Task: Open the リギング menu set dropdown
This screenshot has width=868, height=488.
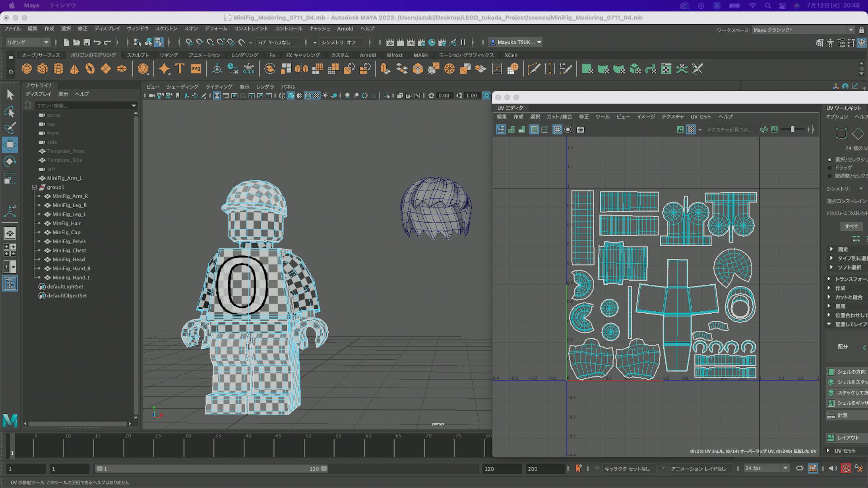Action: 28,42
